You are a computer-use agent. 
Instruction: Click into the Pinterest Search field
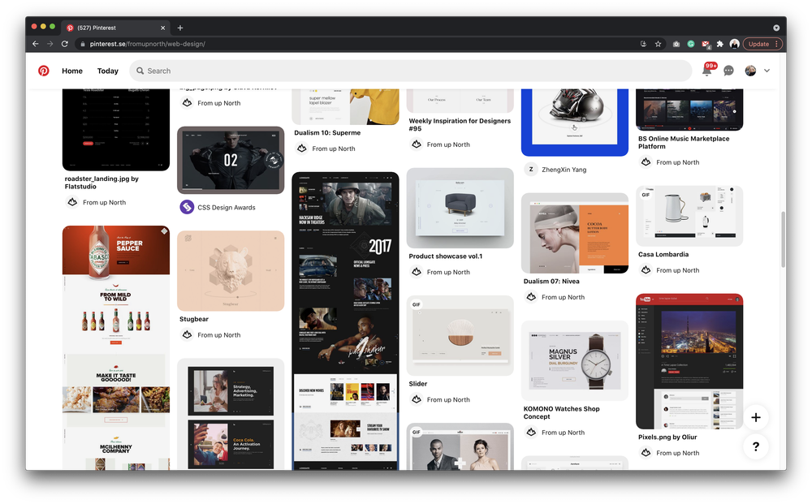click(x=410, y=71)
